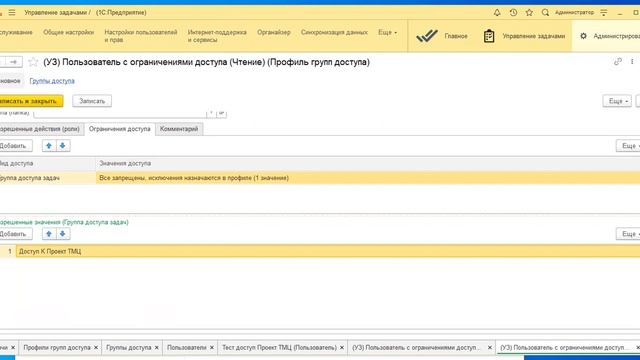Open the Еще menu of allowed values table
The height and width of the screenshot is (360, 640).
tap(629, 234)
